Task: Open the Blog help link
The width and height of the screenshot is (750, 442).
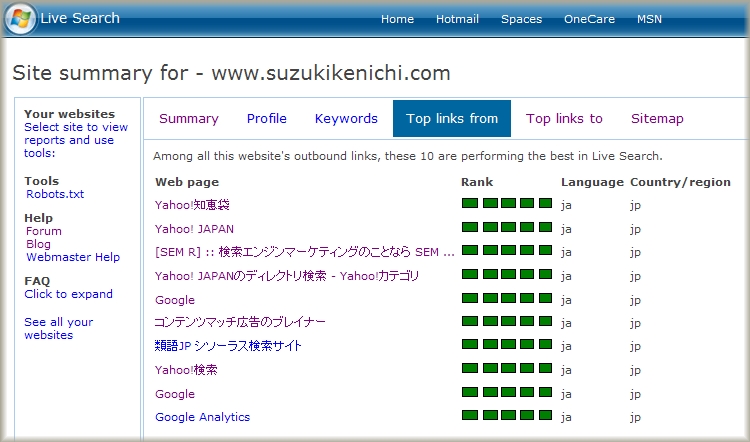Action: (38, 244)
